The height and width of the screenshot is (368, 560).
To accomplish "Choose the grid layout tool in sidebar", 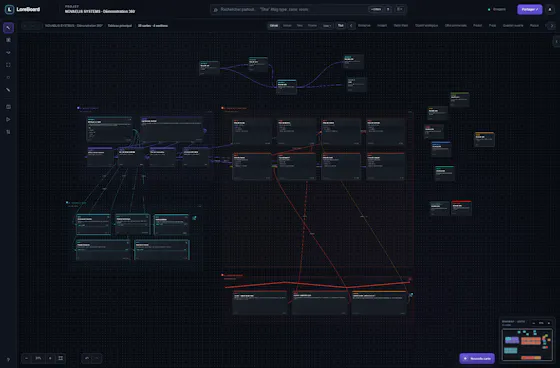I will 8,40.
